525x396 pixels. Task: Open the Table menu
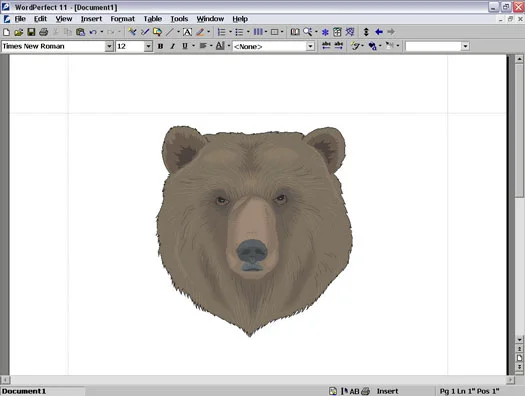pos(153,19)
